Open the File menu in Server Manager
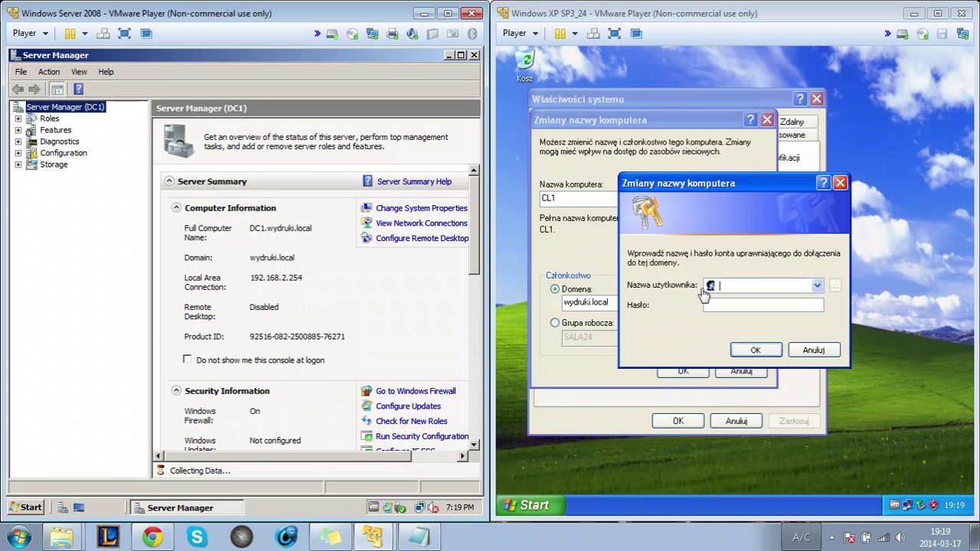 click(21, 72)
